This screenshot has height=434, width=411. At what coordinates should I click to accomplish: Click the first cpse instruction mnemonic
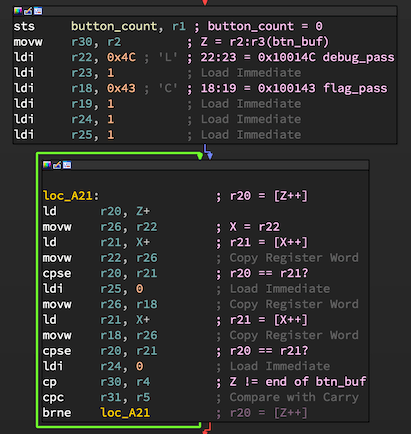[x=57, y=273]
